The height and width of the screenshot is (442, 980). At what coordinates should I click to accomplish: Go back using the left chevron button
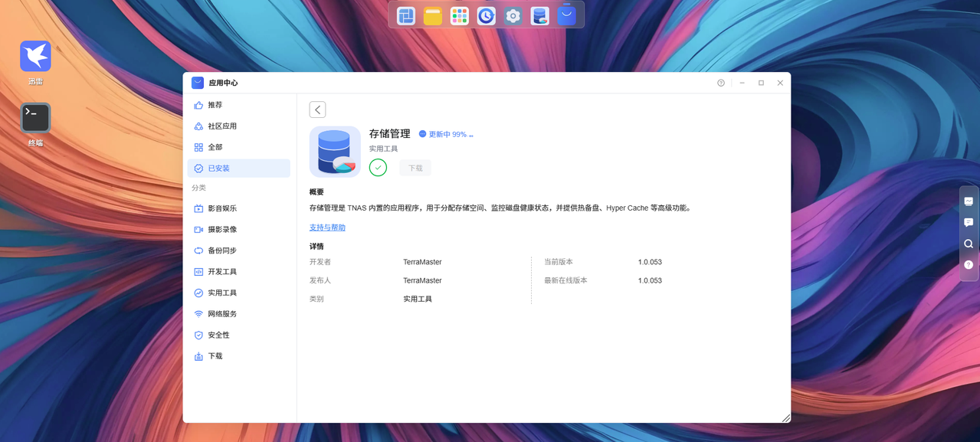pyautogui.click(x=317, y=110)
